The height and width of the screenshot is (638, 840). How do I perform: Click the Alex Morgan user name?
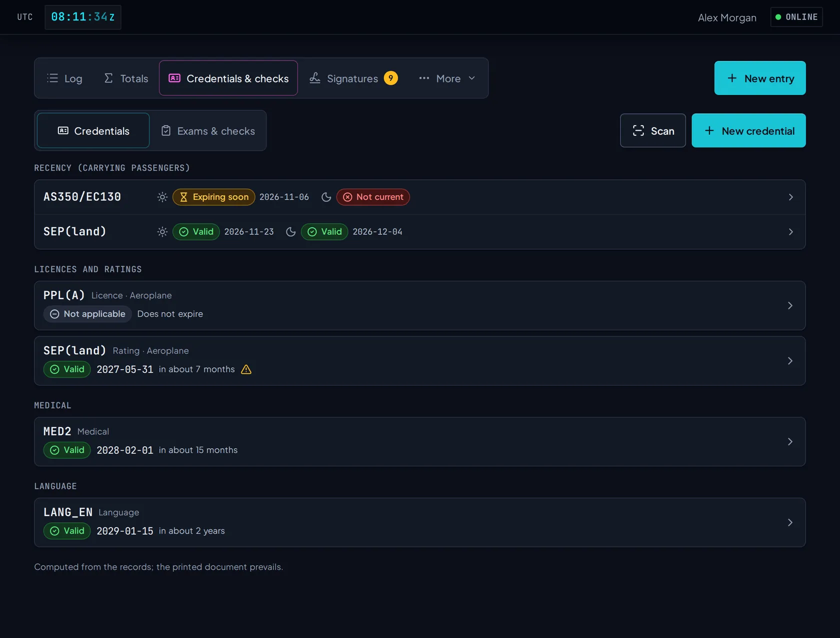tap(727, 17)
